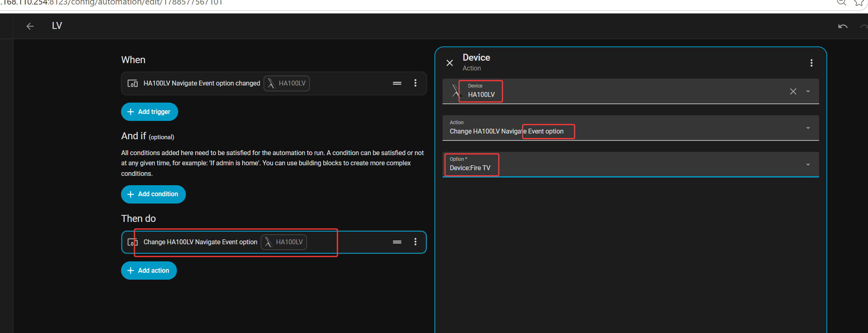Image resolution: width=868 pixels, height=333 pixels.
Task: Open the trigger's three-dot overflow menu
Action: pos(415,83)
